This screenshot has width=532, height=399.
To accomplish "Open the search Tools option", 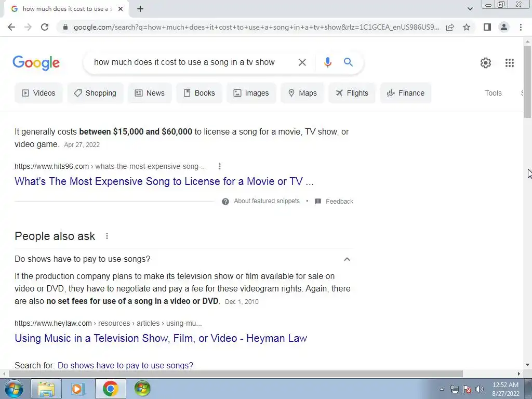I will coord(493,93).
